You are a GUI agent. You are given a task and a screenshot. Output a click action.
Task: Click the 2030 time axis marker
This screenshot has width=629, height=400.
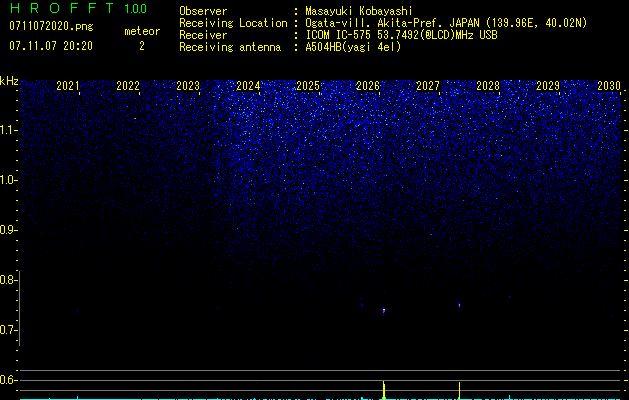[x=609, y=85]
